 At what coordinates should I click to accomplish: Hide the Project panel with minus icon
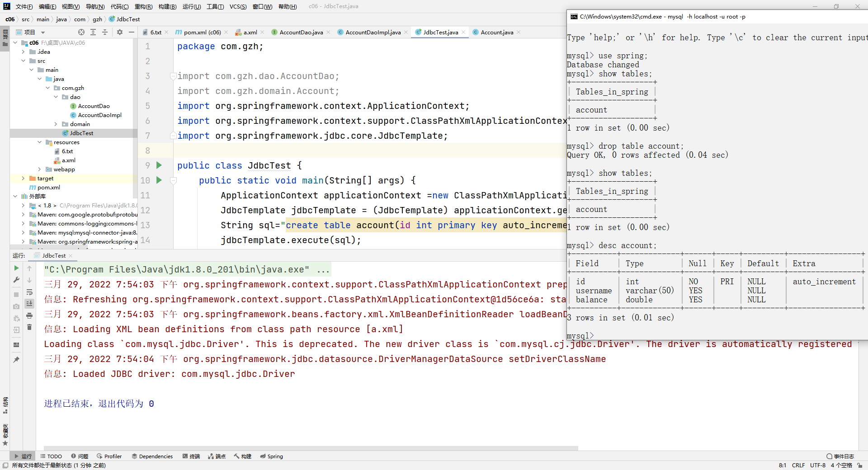(x=132, y=32)
